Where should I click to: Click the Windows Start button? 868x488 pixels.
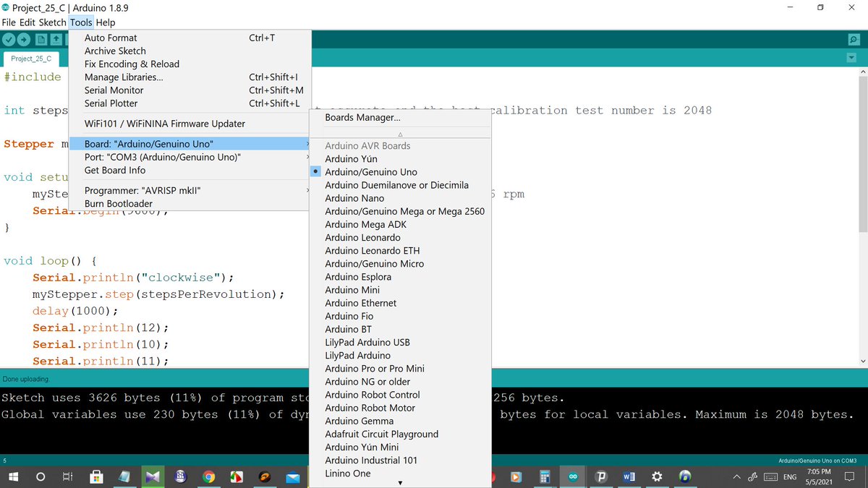[12, 477]
